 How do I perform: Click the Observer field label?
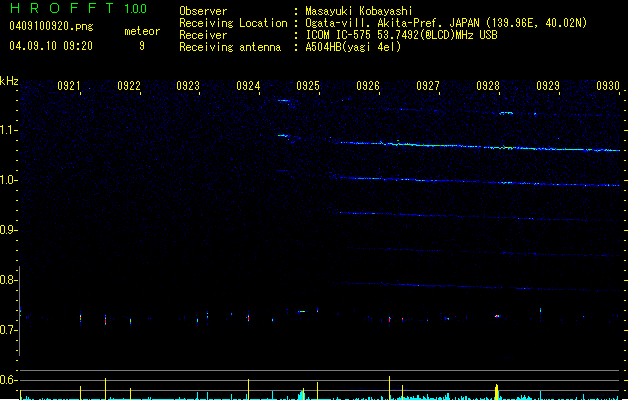203,11
